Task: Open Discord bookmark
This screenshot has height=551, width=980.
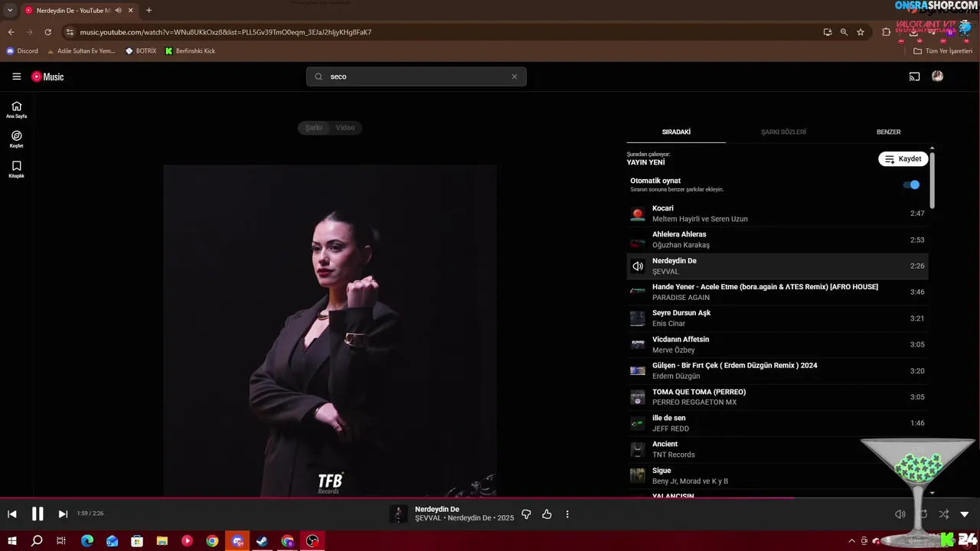Action: point(22,51)
